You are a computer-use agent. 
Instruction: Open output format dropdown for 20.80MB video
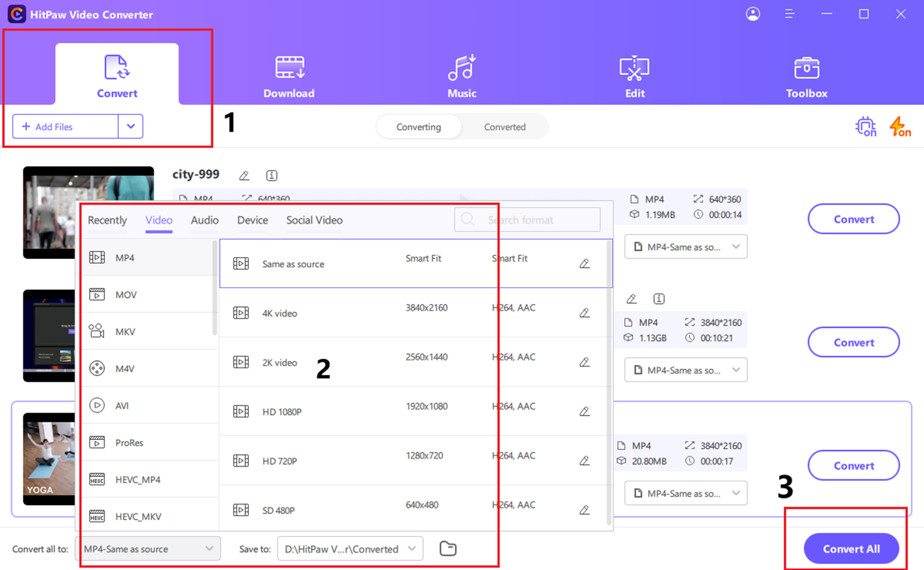686,493
